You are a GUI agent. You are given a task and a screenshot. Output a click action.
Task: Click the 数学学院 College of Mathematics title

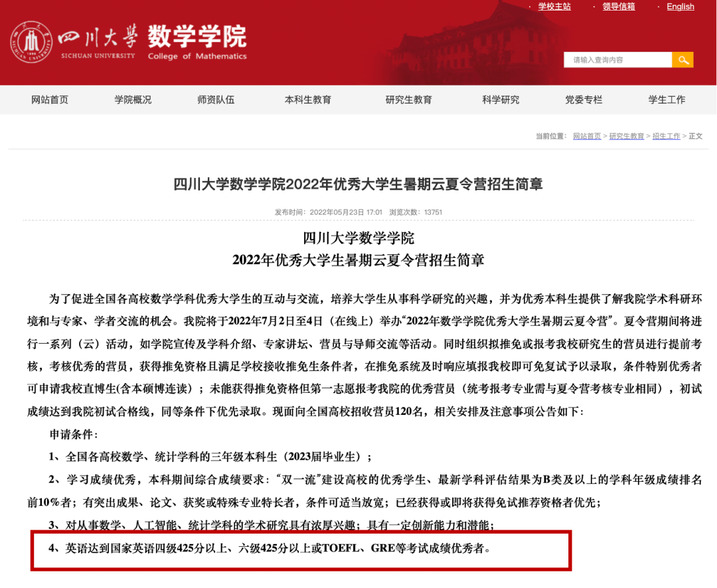[x=197, y=42]
